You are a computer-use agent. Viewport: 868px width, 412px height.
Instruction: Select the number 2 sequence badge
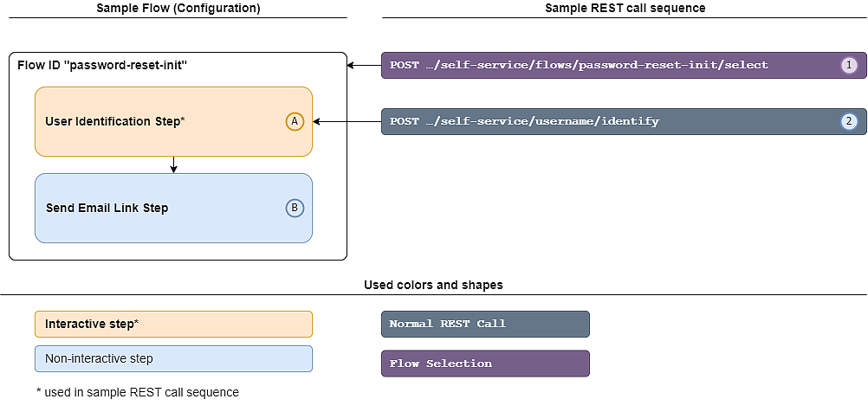pyautogui.click(x=849, y=121)
